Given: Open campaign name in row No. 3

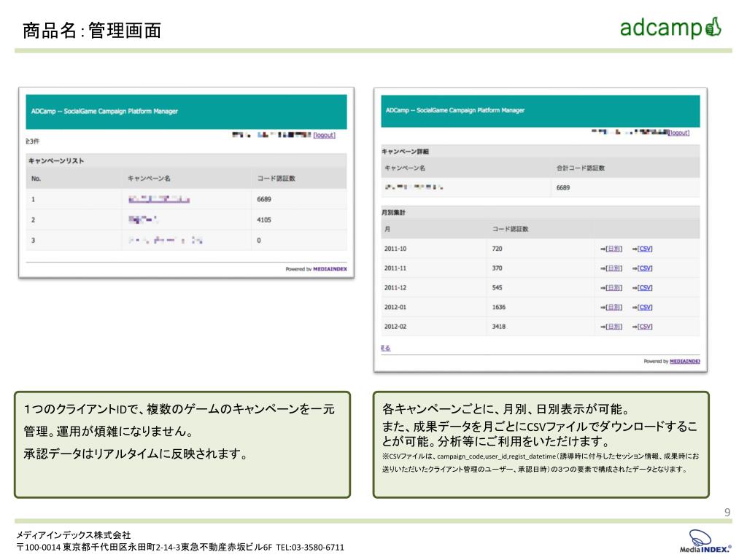Looking at the screenshot, I should point(165,240).
